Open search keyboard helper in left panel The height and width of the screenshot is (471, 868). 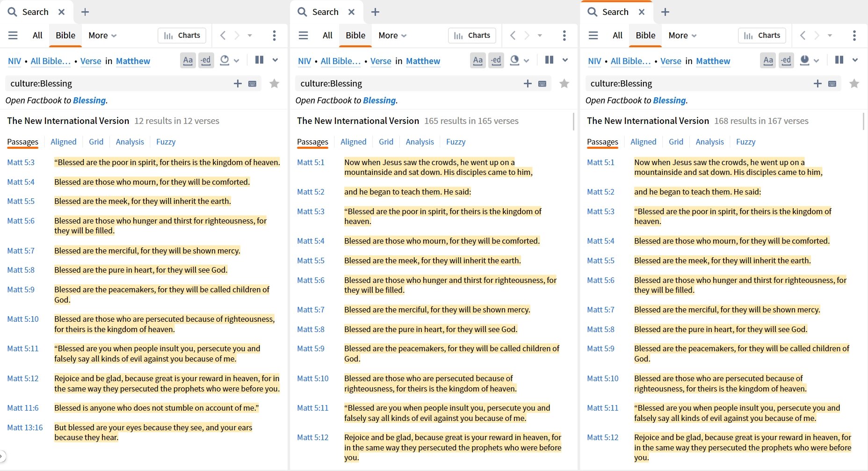pos(253,84)
